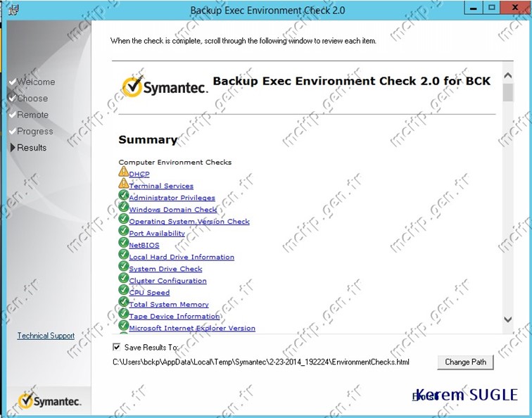Image resolution: width=532 pixels, height=418 pixels.
Task: Maximize the Environment Check window
Action: click(491, 8)
